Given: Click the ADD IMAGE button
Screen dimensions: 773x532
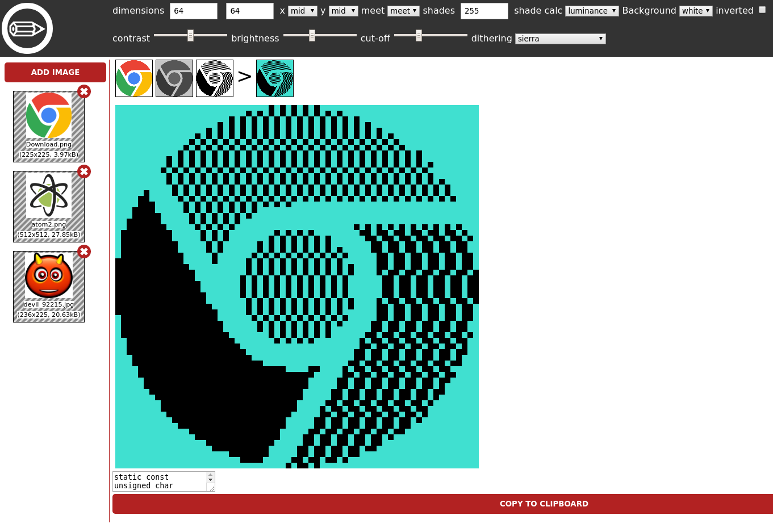Looking at the screenshot, I should (x=55, y=72).
